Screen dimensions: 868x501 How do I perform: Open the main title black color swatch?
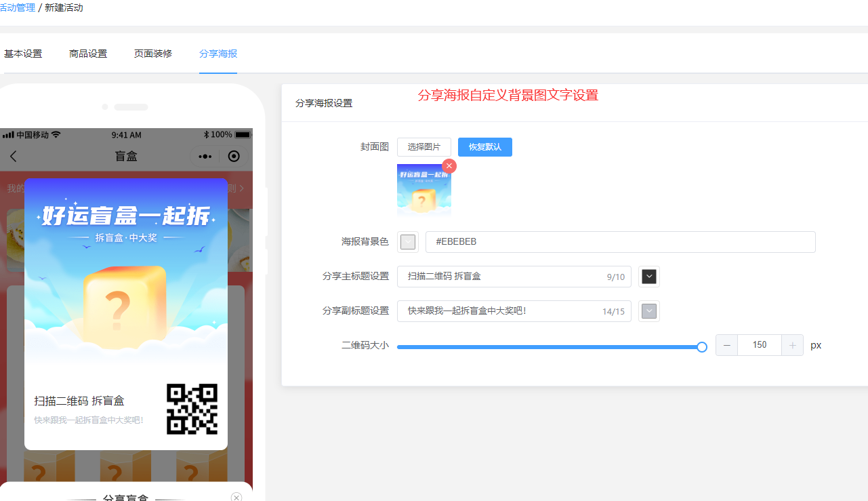[649, 277]
